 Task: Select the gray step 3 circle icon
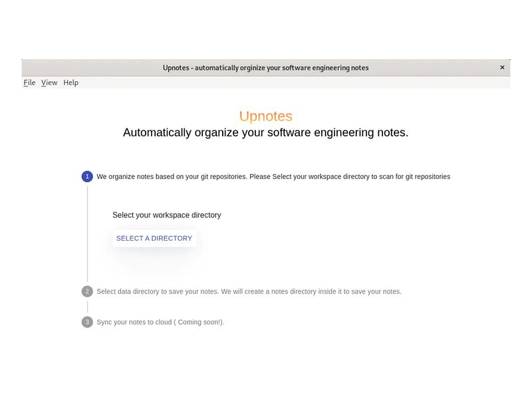(x=87, y=322)
